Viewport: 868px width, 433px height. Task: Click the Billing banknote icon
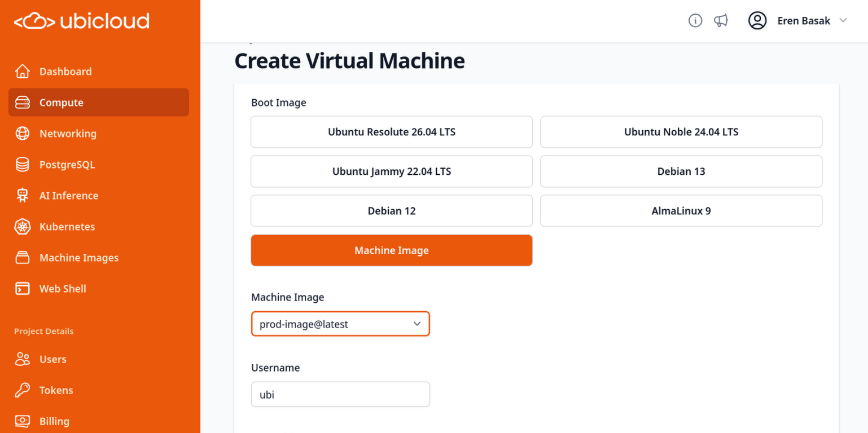pos(22,421)
